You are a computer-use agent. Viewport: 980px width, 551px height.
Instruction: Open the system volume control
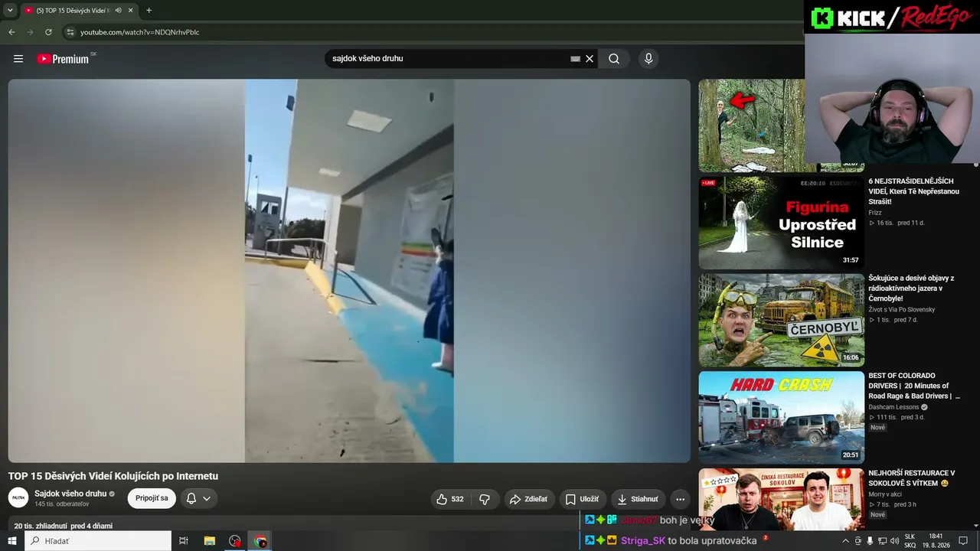point(894,541)
